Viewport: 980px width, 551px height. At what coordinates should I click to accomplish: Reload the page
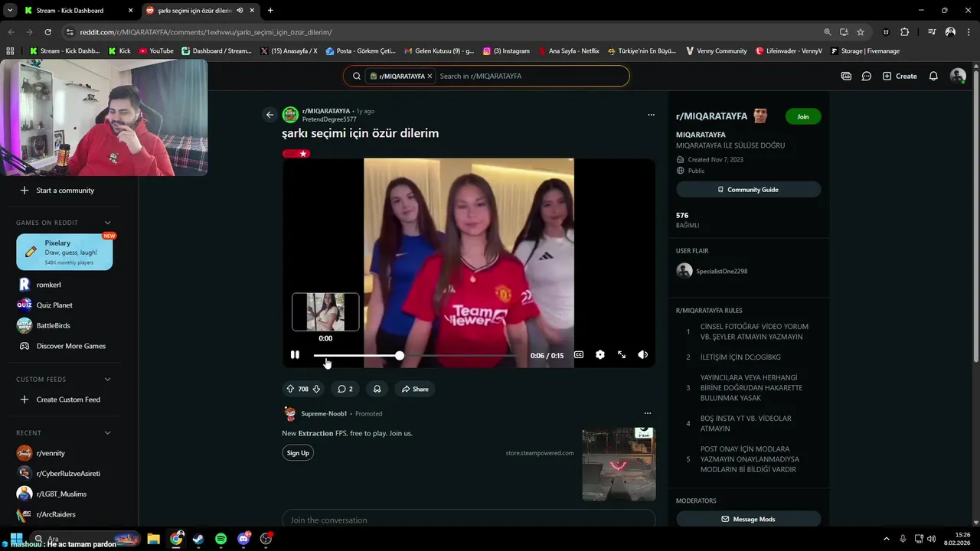point(47,32)
